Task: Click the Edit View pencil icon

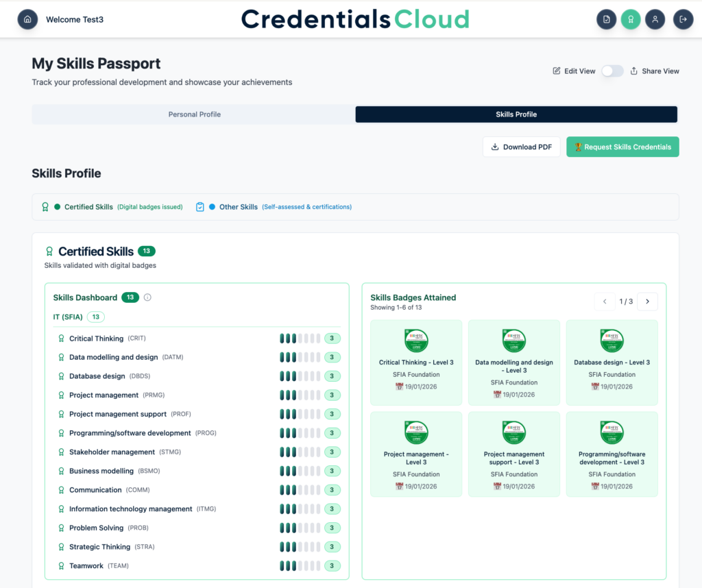Action: [557, 71]
